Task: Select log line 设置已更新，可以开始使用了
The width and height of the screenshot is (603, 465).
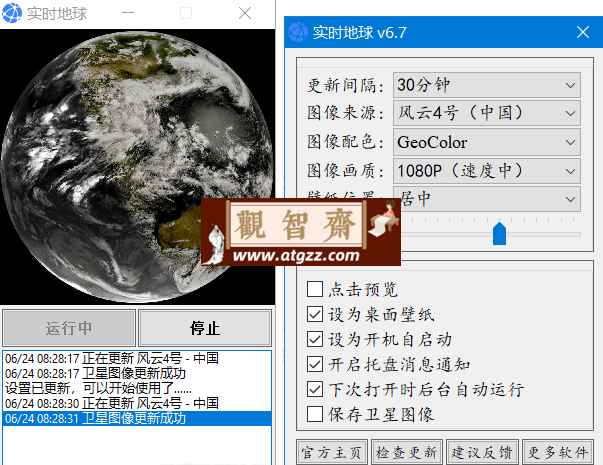Action: click(137, 388)
